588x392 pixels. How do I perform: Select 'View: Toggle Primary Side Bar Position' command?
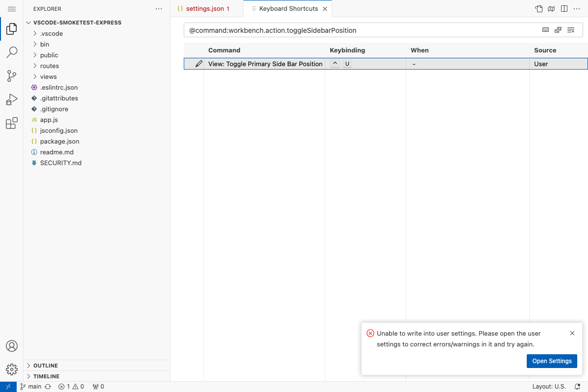click(265, 64)
